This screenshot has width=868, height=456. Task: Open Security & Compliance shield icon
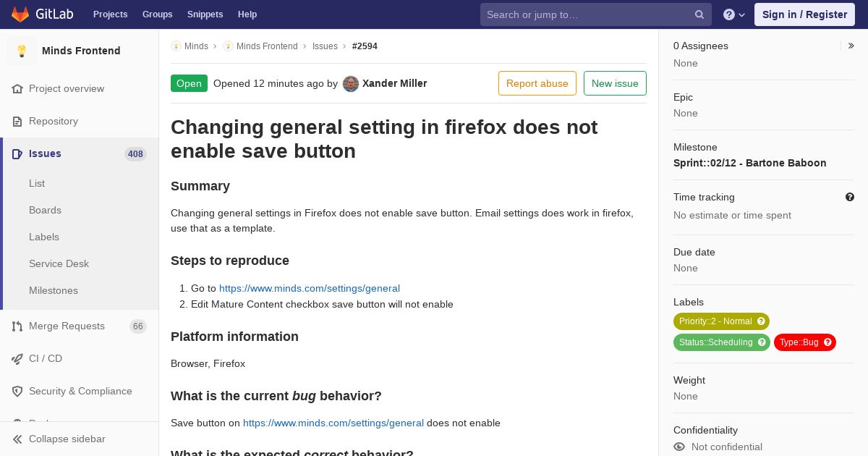(x=17, y=392)
